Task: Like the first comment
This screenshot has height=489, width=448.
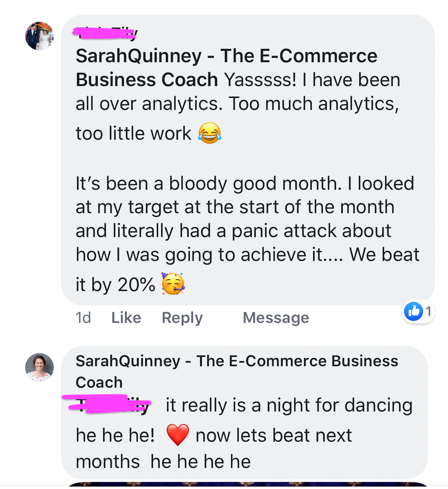Action: click(126, 317)
